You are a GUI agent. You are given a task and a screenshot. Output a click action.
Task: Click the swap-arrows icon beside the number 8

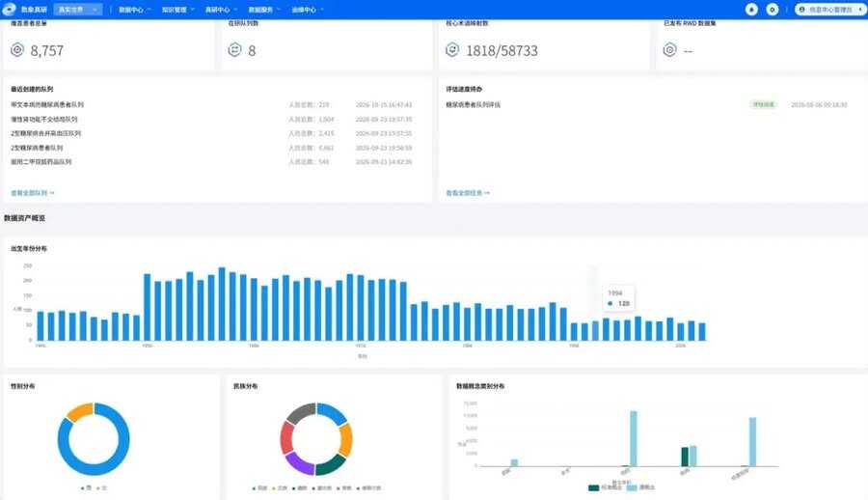coord(234,50)
